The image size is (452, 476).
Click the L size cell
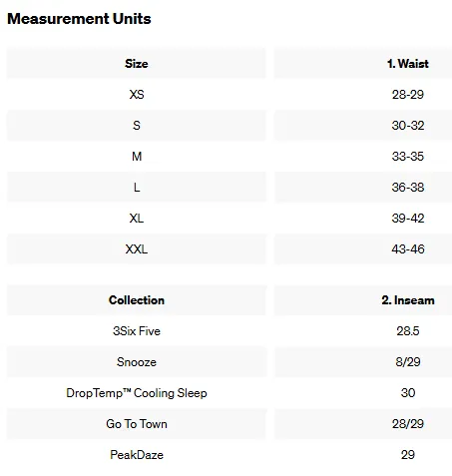click(137, 188)
